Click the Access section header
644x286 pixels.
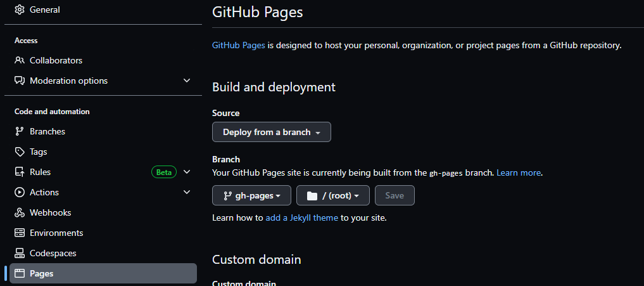pos(26,41)
